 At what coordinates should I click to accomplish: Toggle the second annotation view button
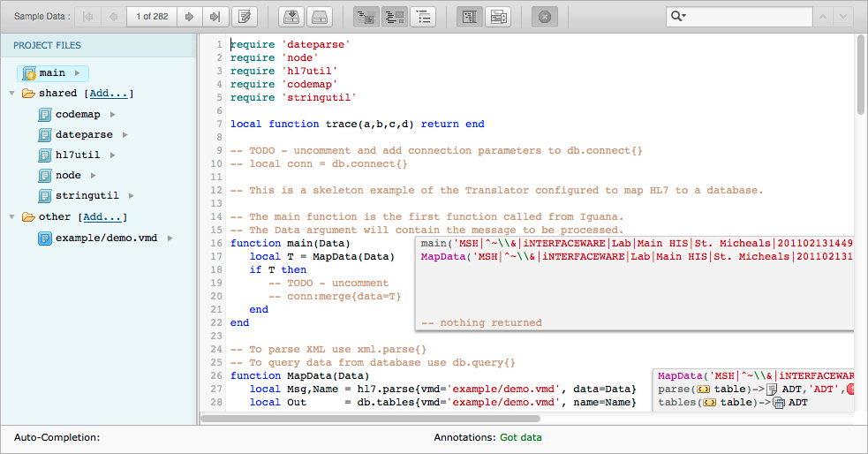(x=395, y=17)
